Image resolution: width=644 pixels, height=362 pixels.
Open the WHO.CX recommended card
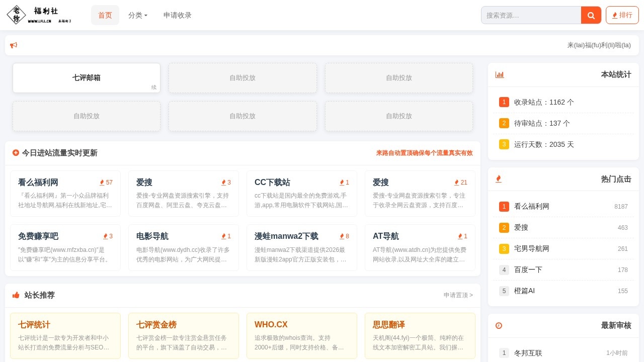pyautogui.click(x=302, y=336)
